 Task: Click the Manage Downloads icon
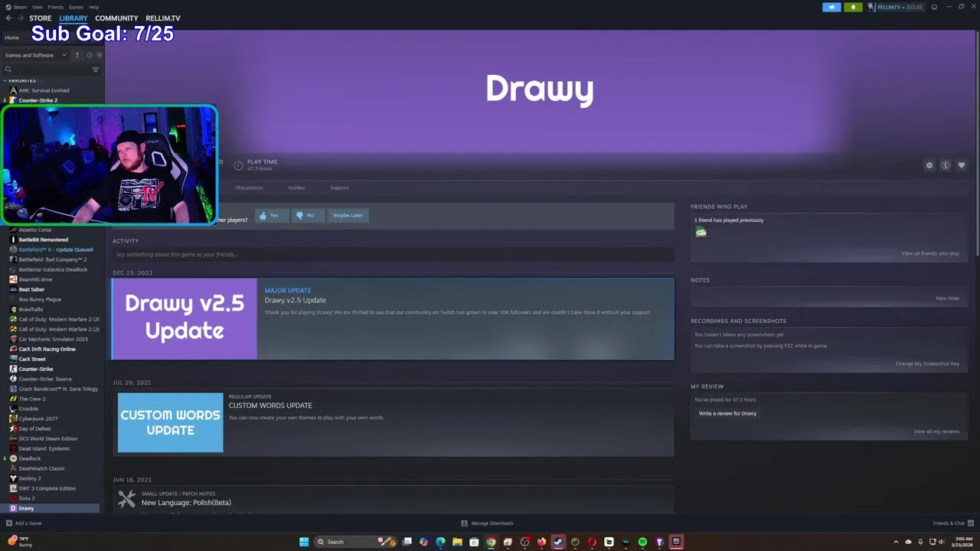point(464,523)
